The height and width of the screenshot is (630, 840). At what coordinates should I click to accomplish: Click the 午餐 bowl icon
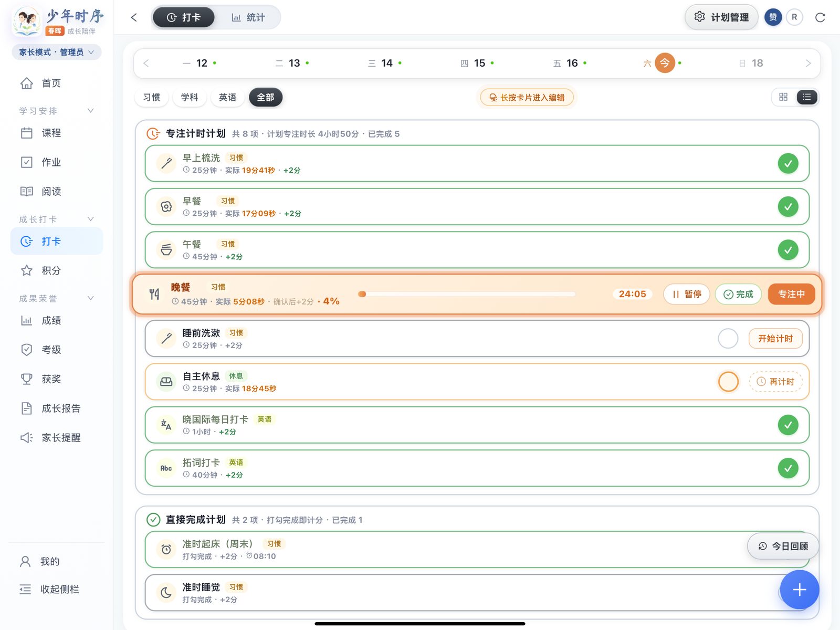[166, 250]
